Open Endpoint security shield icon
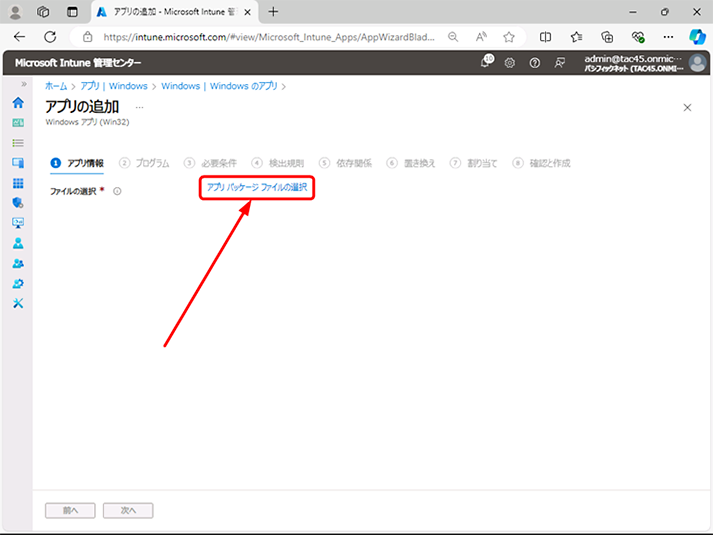Screen dimensions: 713x535 (18, 203)
